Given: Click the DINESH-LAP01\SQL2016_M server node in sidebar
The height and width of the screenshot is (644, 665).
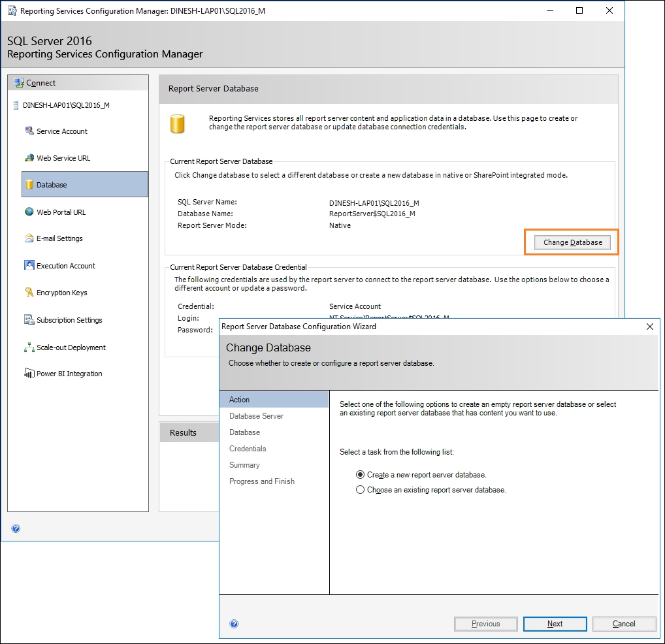Looking at the screenshot, I should click(x=66, y=105).
